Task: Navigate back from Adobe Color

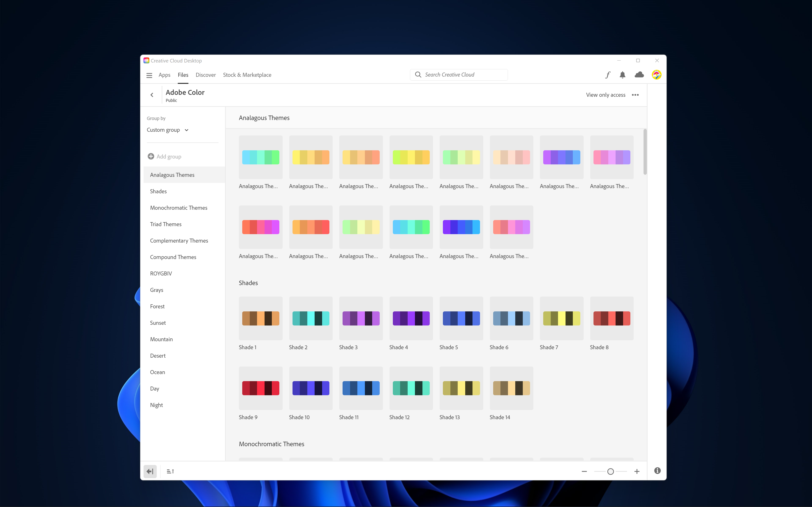Action: (x=152, y=95)
